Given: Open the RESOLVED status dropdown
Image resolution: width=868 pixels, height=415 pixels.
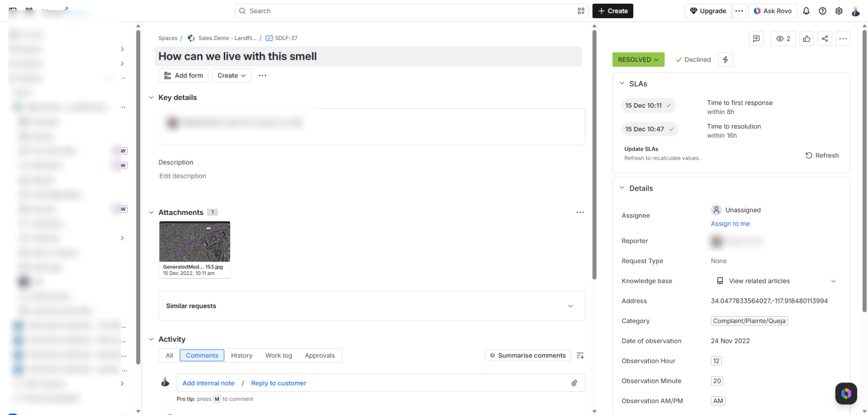Looking at the screenshot, I should 638,59.
